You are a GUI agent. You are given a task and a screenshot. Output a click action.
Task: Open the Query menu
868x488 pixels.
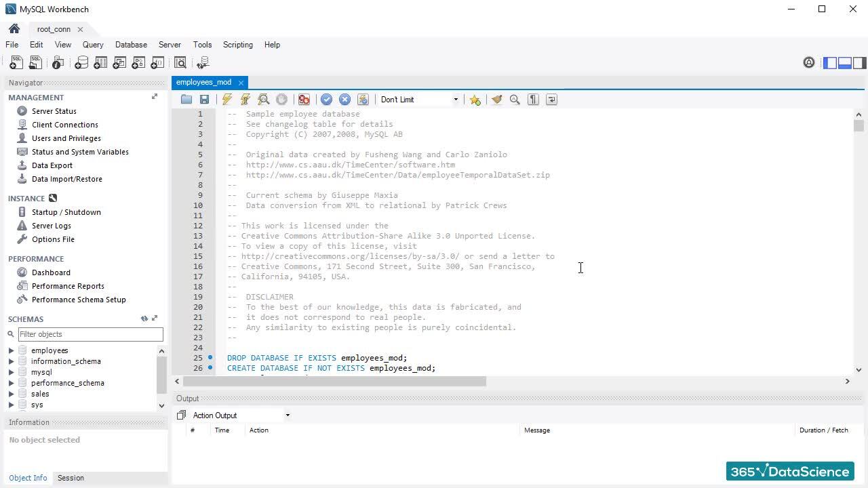point(93,45)
